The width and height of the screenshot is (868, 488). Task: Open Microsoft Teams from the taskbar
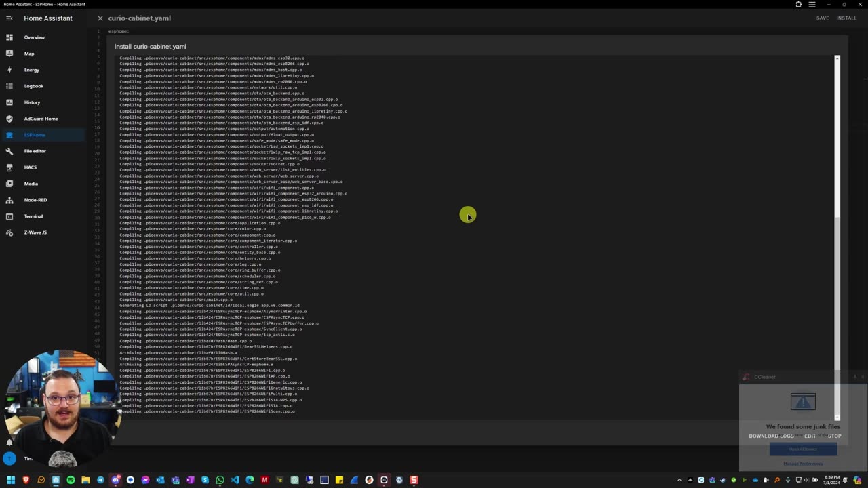[x=175, y=480]
